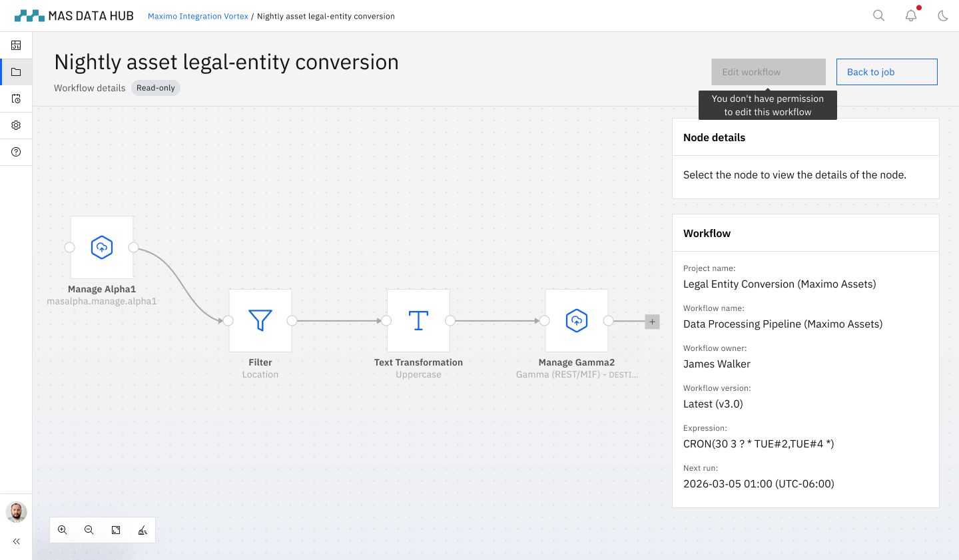The width and height of the screenshot is (959, 560).
Task: Open the scheduled jobs calendar icon
Action: pos(16,99)
